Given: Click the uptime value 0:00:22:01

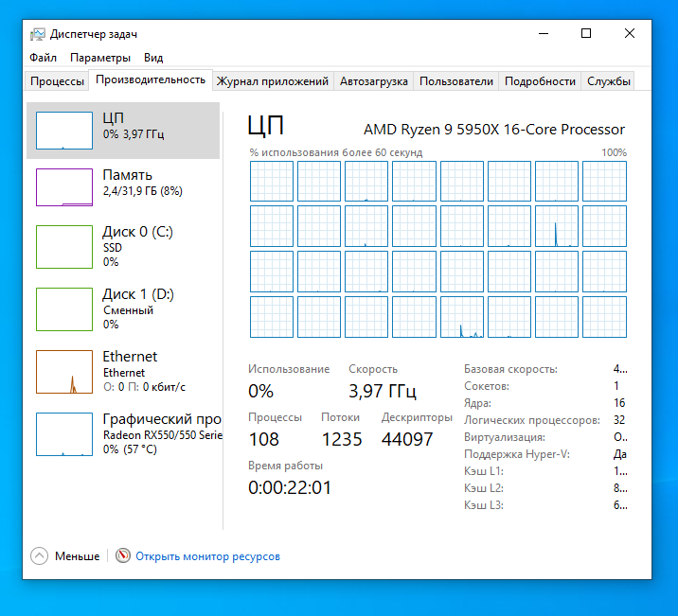Looking at the screenshot, I should tap(290, 487).
